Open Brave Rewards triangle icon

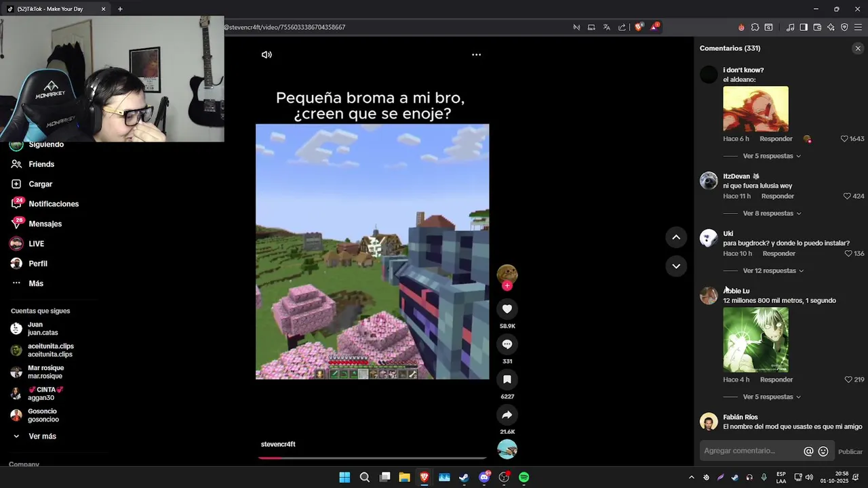654,27
